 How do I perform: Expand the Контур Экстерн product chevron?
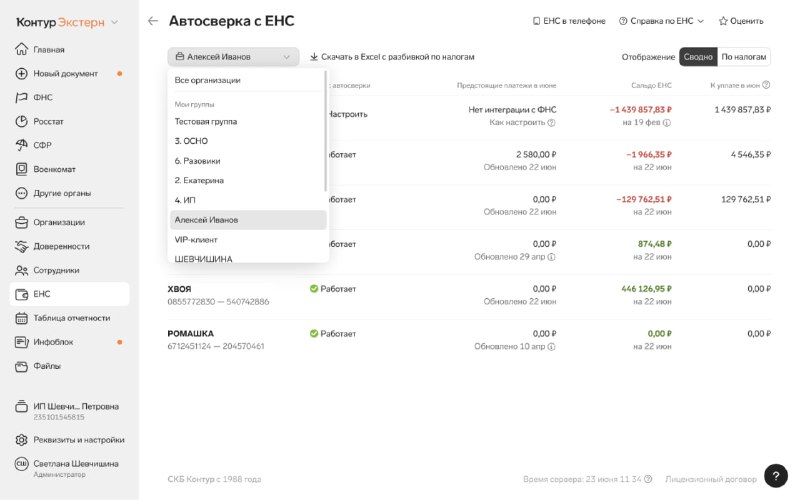[x=114, y=22]
